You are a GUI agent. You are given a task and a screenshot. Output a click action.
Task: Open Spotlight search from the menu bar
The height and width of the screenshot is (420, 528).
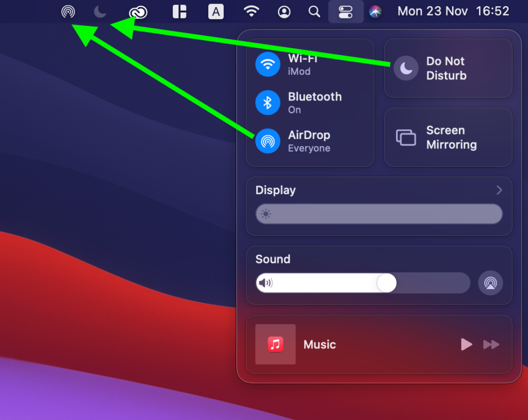point(314,11)
